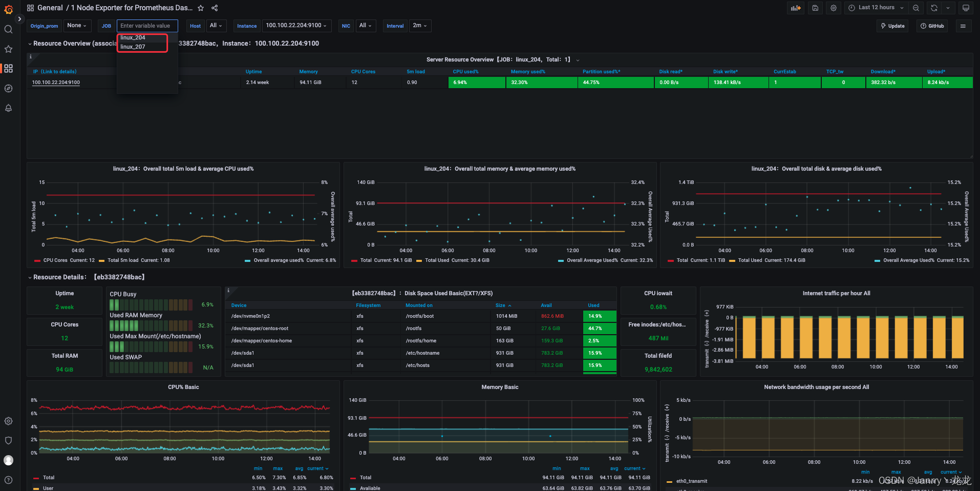Screen dimensions: 980x491
Task: Open the search dashboards sidebar icon
Action: pos(8,29)
